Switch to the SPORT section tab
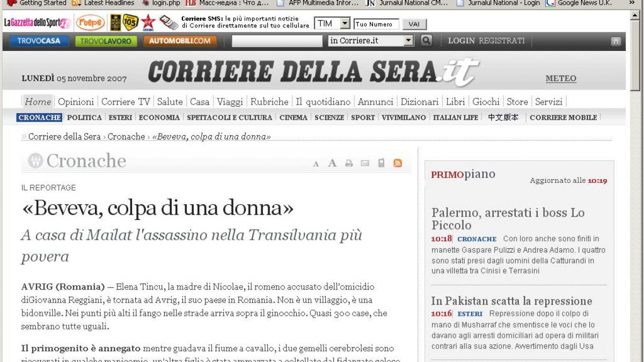The height and width of the screenshot is (362, 644). [363, 117]
